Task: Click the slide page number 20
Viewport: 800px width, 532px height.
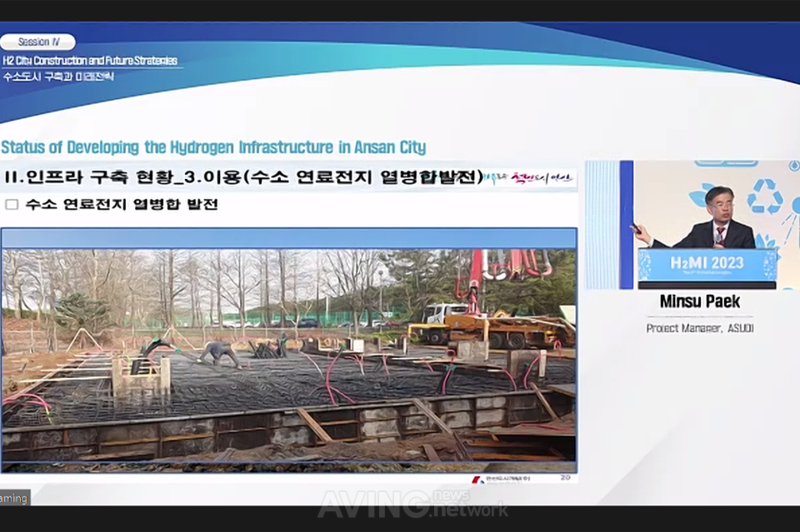Action: tap(565, 479)
